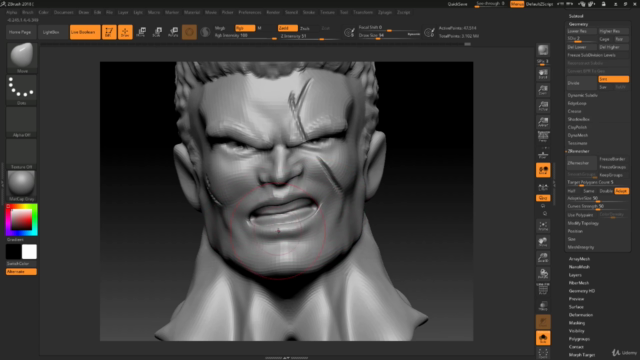
Task: Toggle the Zadd button
Action: pos(287,28)
